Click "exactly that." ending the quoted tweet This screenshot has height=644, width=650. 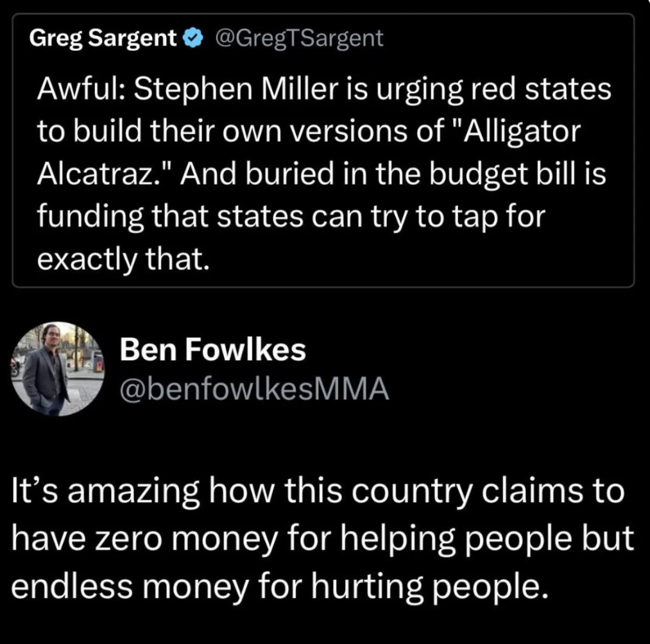pyautogui.click(x=123, y=258)
